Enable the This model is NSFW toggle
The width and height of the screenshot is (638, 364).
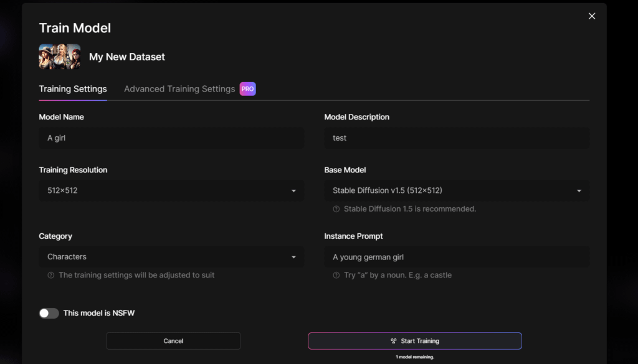(x=49, y=313)
